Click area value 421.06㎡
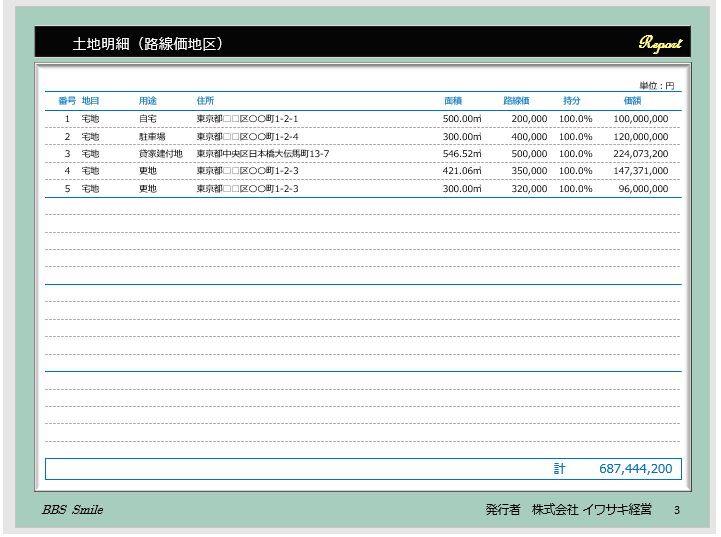 (462, 171)
